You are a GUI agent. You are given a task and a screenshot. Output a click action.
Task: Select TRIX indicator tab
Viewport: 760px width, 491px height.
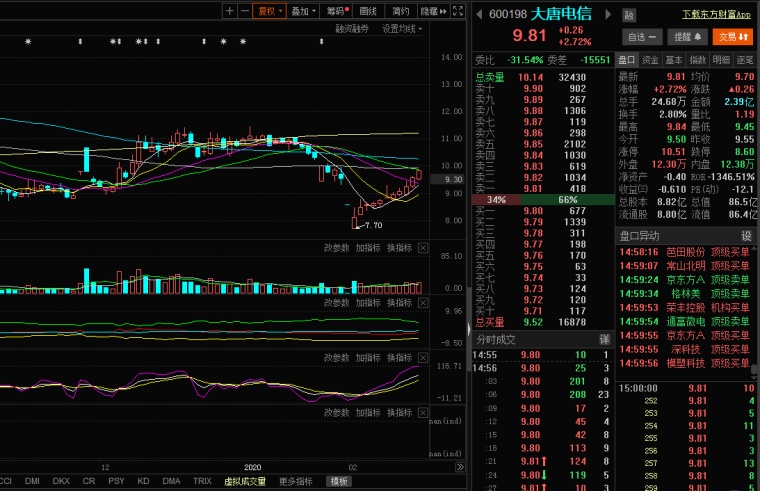pos(202,481)
